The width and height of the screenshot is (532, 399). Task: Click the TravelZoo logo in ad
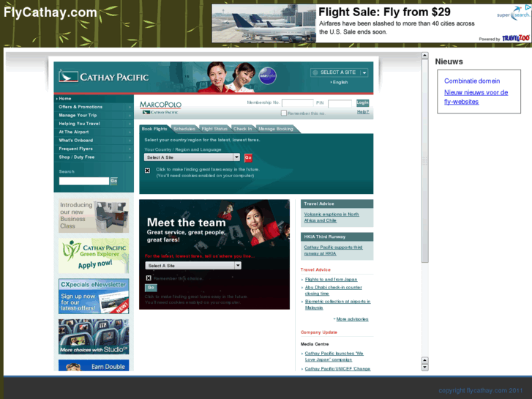516,38
